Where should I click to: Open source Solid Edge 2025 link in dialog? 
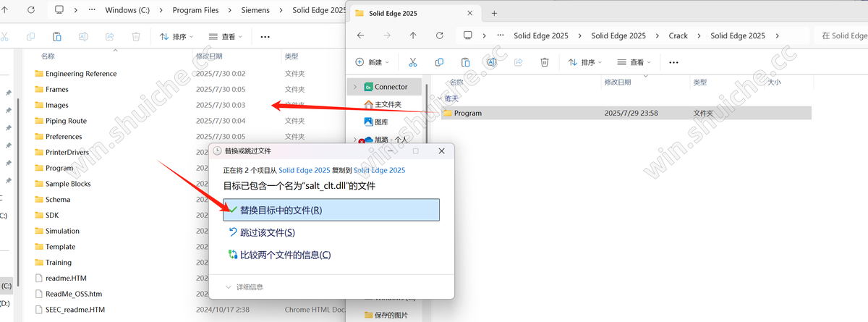[305, 170]
